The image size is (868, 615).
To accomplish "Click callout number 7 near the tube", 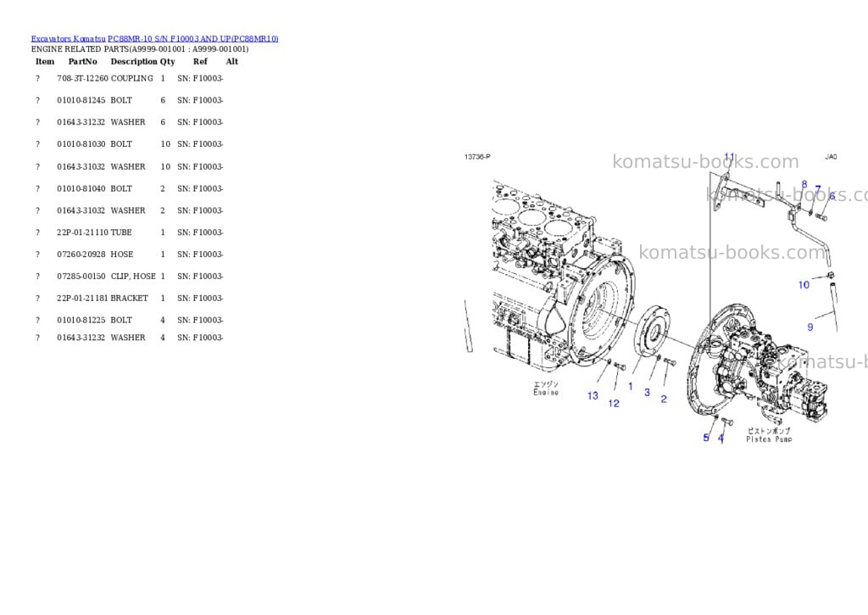I will pyautogui.click(x=818, y=189).
